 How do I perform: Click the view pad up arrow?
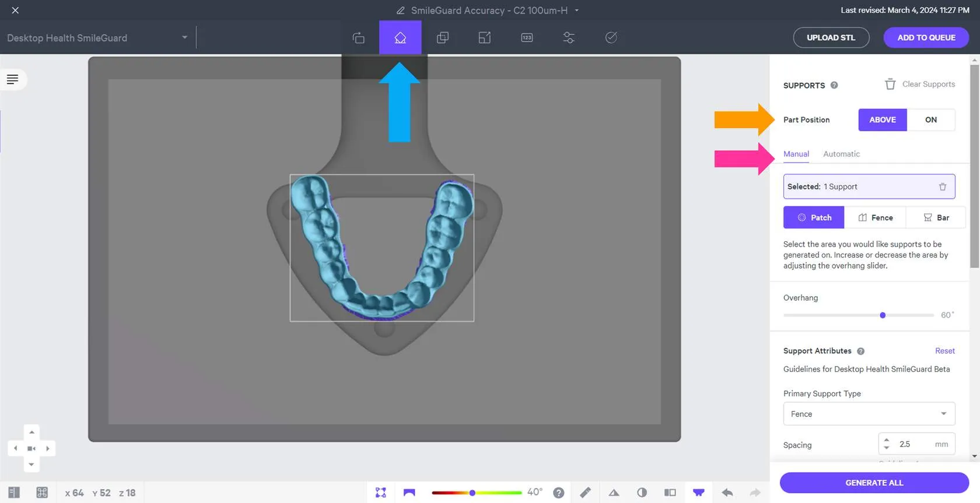tap(32, 432)
